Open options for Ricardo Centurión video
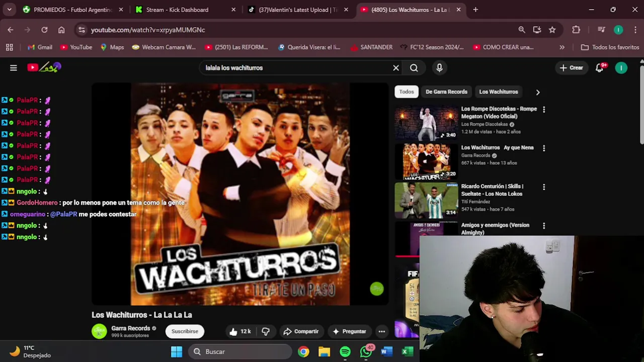This screenshot has height=362, width=644. pyautogui.click(x=544, y=187)
